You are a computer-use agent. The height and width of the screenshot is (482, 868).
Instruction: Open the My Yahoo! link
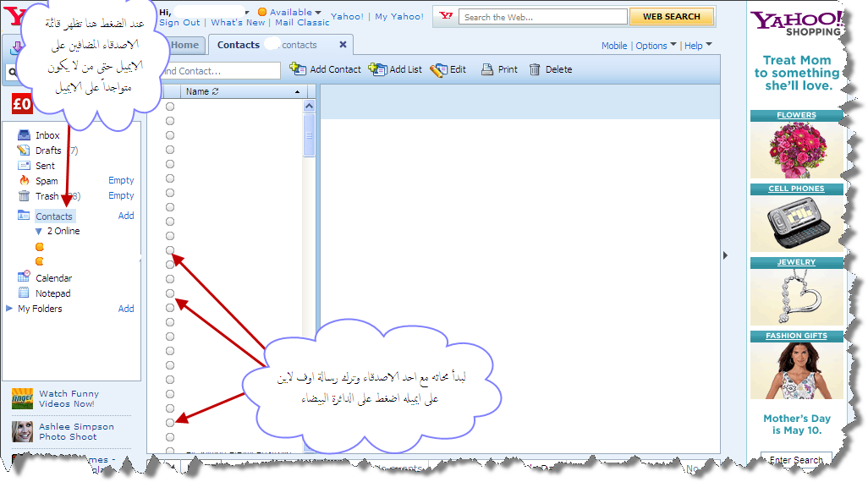399,16
